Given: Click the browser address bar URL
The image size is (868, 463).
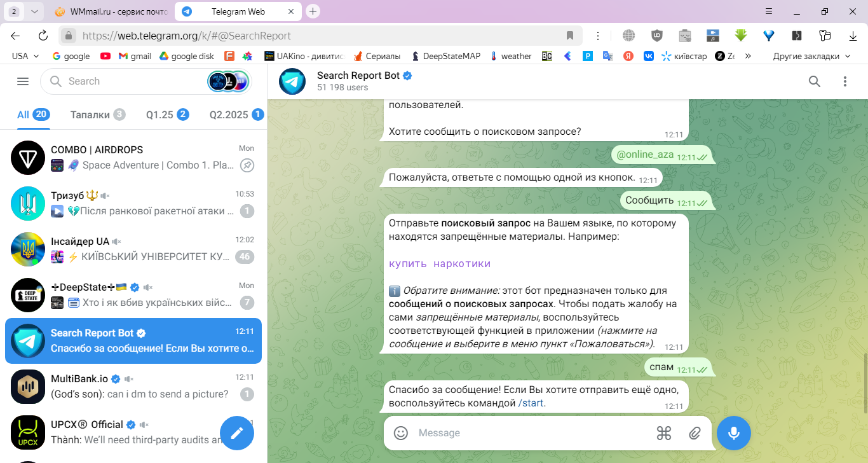Looking at the screenshot, I should coord(187,36).
